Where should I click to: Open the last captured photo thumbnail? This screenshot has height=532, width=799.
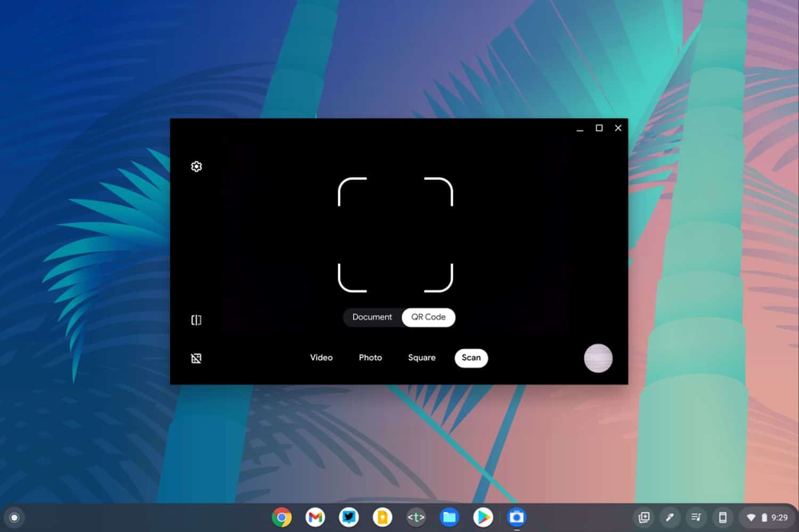(598, 358)
